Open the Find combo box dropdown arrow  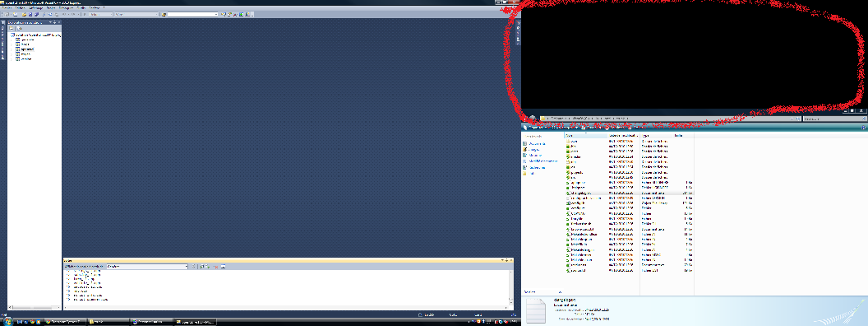pyautogui.click(x=216, y=15)
